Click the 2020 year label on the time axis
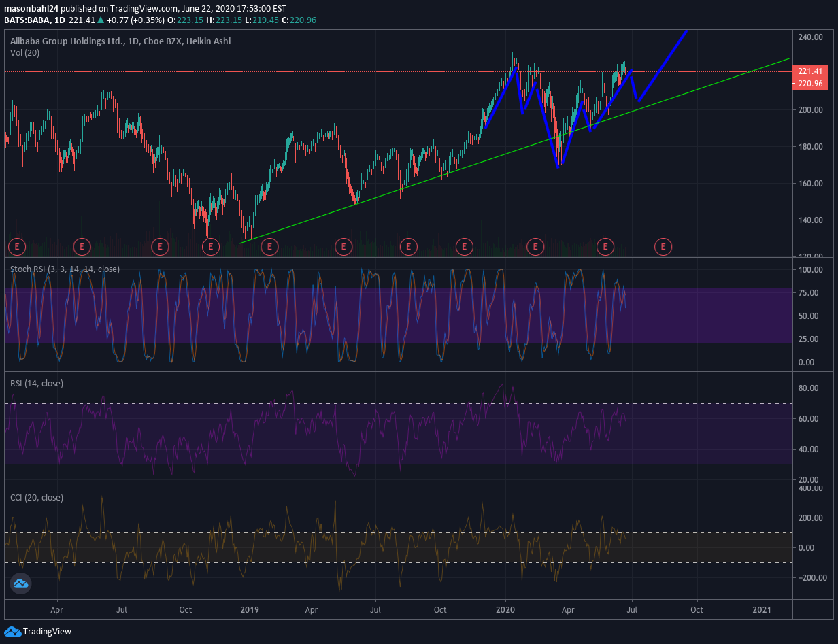This screenshot has width=838, height=644. [505, 610]
